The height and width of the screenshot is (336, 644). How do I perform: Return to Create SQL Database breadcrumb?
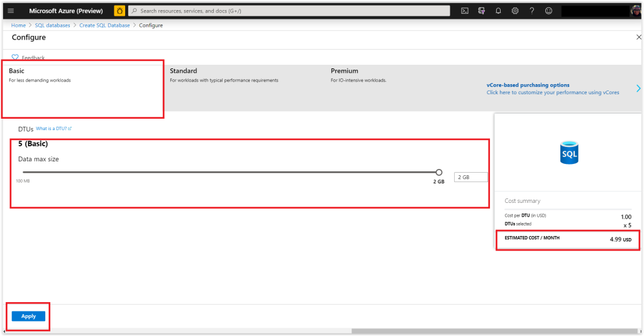point(104,26)
